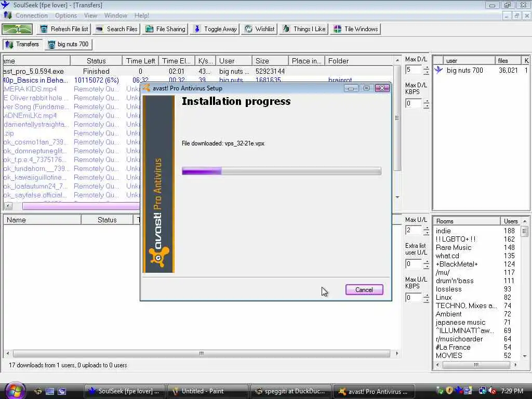Click the downloads list horizontal scrollbar
The width and height of the screenshot is (532, 399).
pos(81,206)
